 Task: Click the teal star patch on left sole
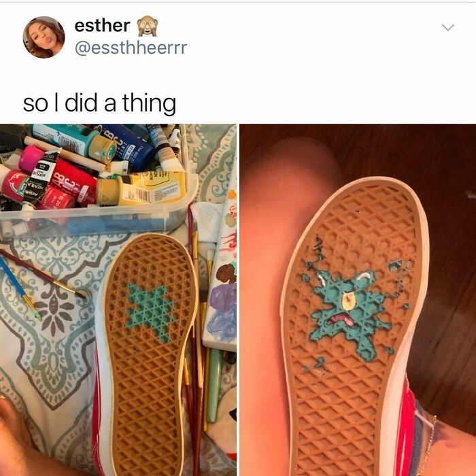coord(150,312)
